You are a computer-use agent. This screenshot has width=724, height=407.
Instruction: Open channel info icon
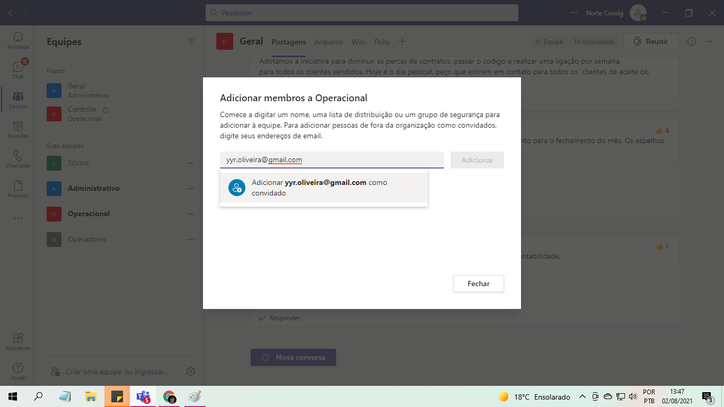pyautogui.click(x=691, y=42)
